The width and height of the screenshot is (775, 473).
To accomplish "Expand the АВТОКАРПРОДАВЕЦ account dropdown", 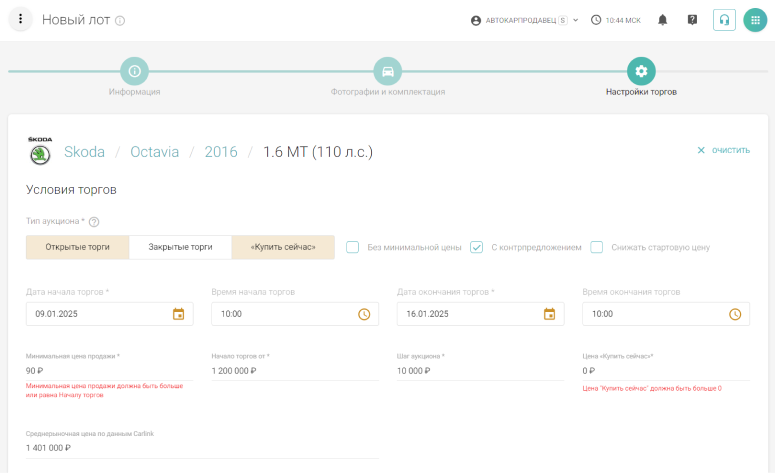I will (x=524, y=20).
